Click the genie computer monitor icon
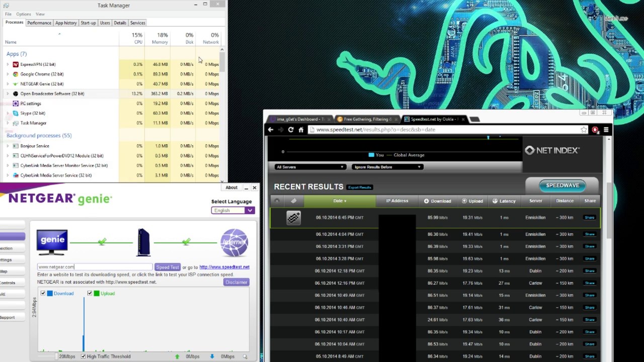This screenshot has height=362, width=644. click(x=52, y=242)
